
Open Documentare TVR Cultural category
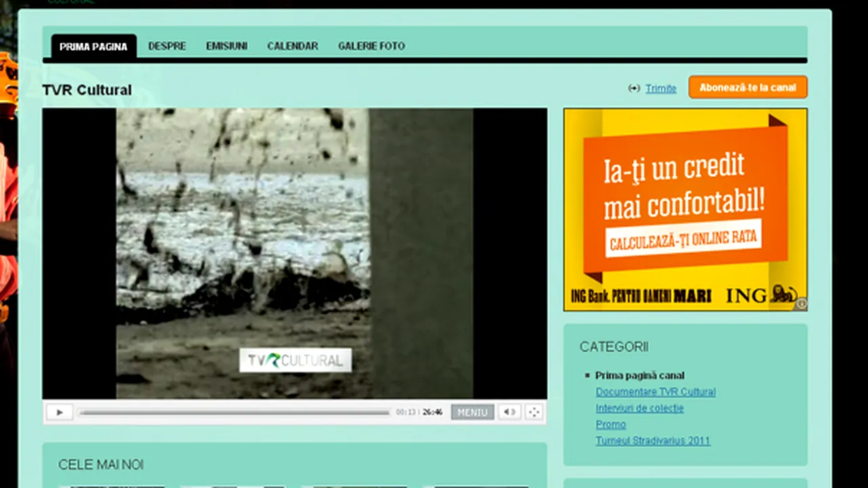[x=655, y=392]
